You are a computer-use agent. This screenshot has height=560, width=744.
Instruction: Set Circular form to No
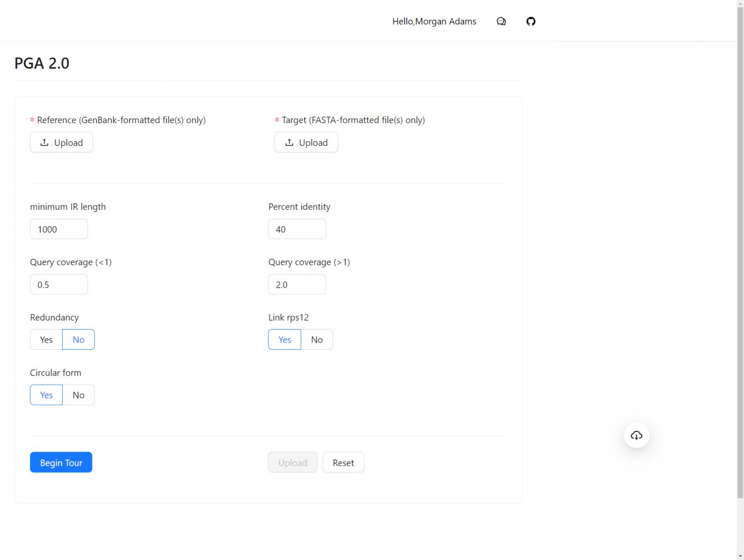coord(78,395)
